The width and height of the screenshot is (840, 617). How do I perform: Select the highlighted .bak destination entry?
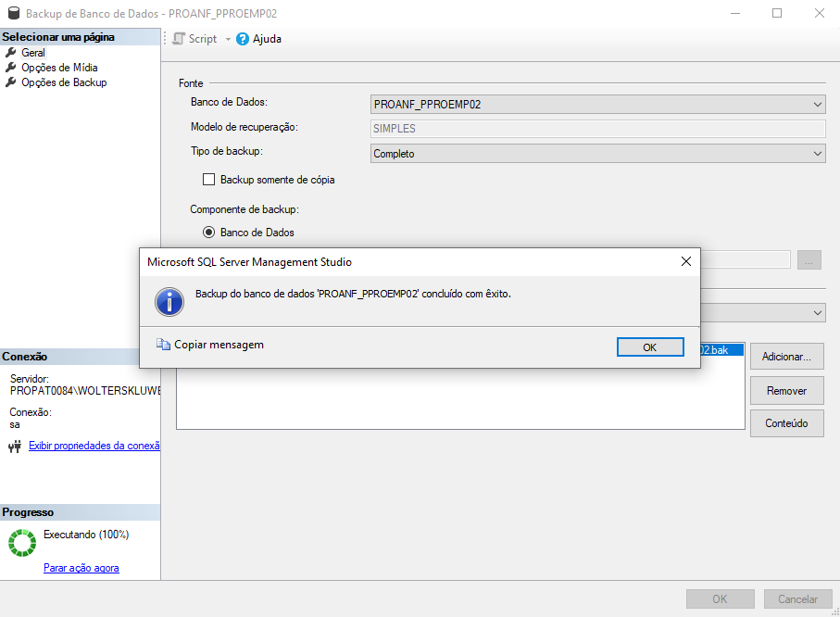point(721,350)
